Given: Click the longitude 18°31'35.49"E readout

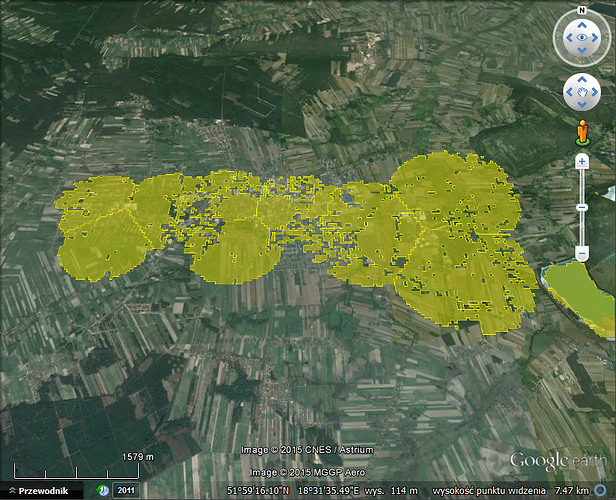Looking at the screenshot, I should 328,491.
